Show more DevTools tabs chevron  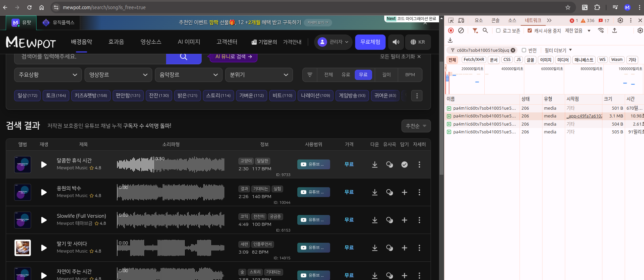pos(549,20)
